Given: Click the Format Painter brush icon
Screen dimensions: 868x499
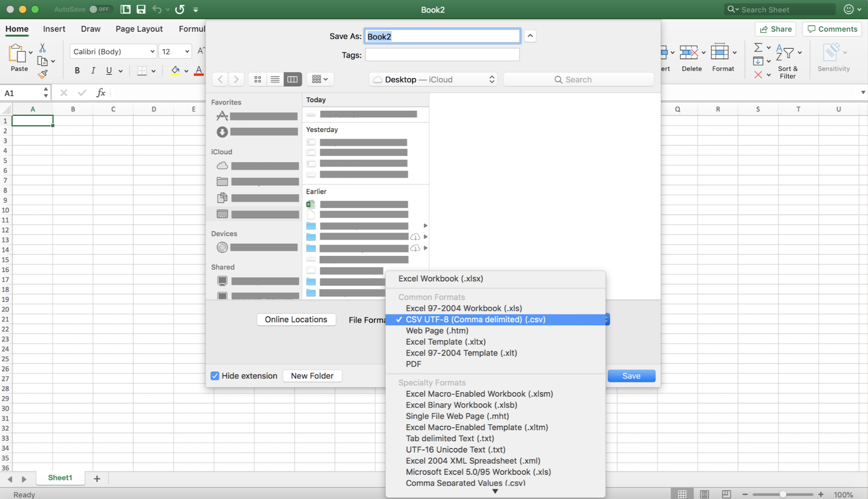Looking at the screenshot, I should point(43,75).
